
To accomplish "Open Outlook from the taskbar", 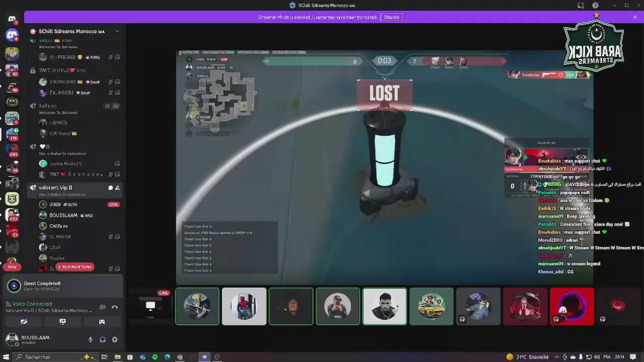I will [142, 357].
